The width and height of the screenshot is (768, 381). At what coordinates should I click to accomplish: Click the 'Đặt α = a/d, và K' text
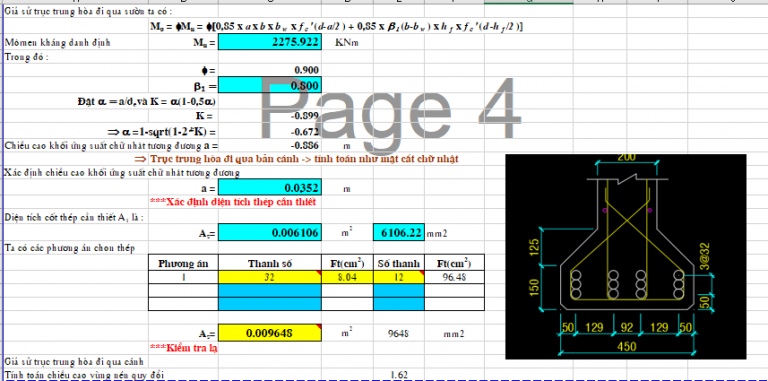click(147, 101)
